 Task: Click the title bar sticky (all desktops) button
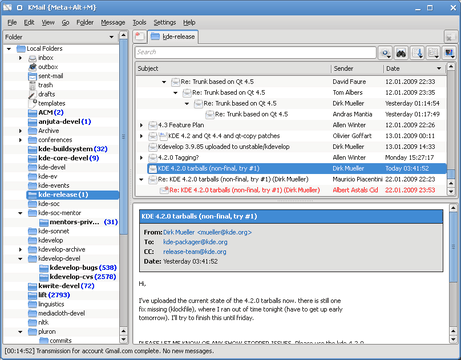(x=20, y=7)
